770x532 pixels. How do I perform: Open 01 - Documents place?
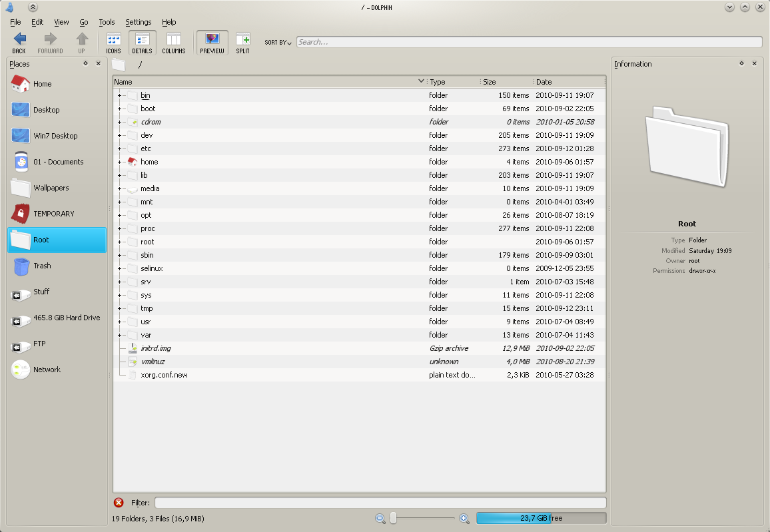[x=57, y=162]
